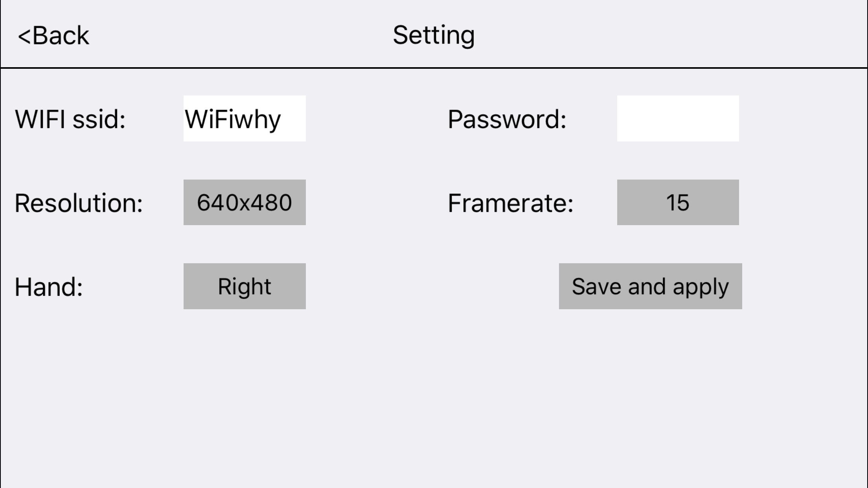Click the Password label text

click(507, 119)
